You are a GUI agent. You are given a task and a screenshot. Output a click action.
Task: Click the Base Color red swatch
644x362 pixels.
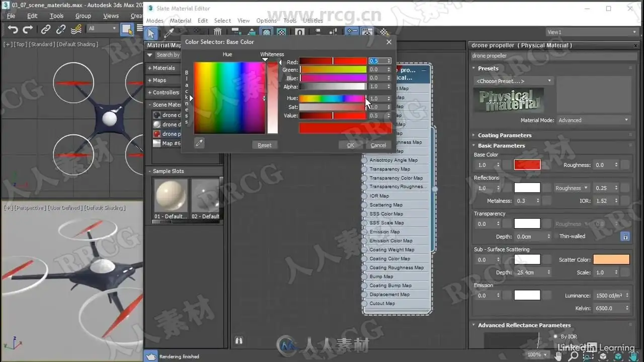[527, 165]
